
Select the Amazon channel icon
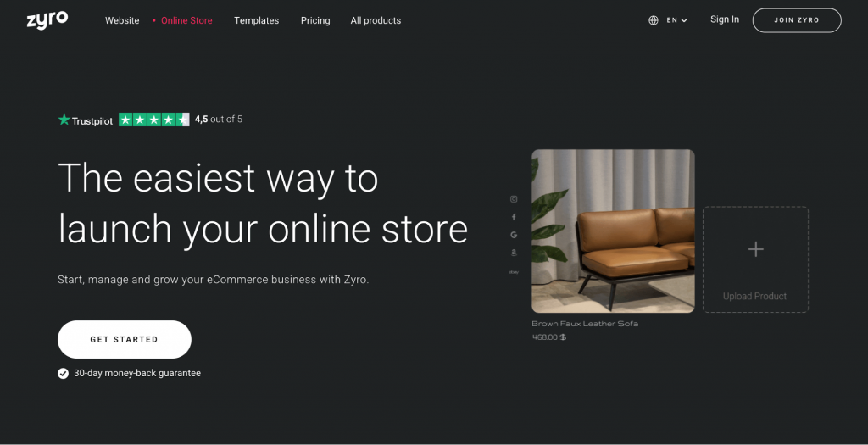tap(514, 253)
